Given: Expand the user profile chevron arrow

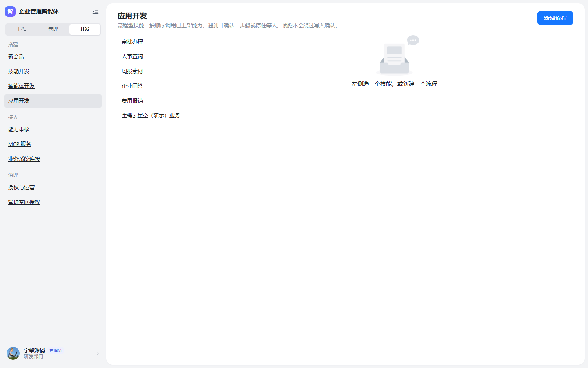Looking at the screenshot, I should 98,353.
